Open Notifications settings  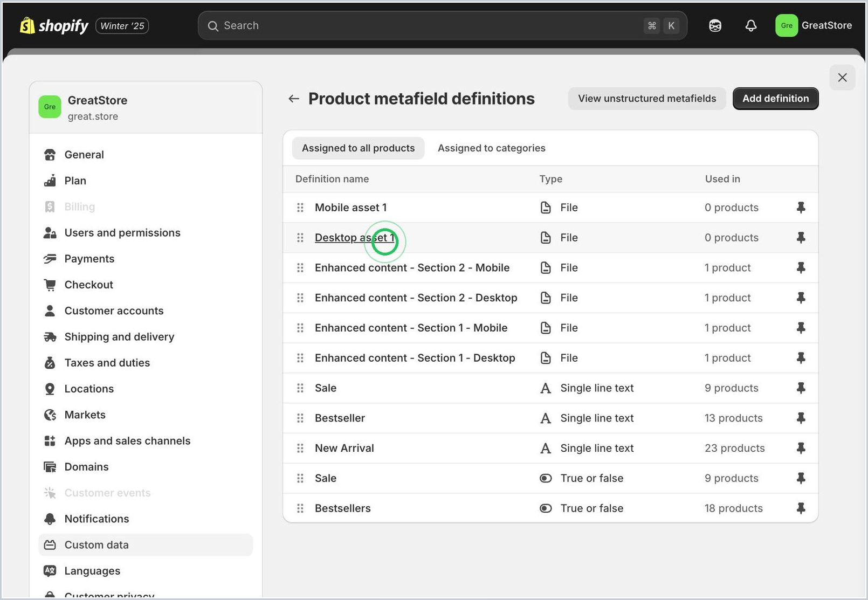(x=146, y=519)
